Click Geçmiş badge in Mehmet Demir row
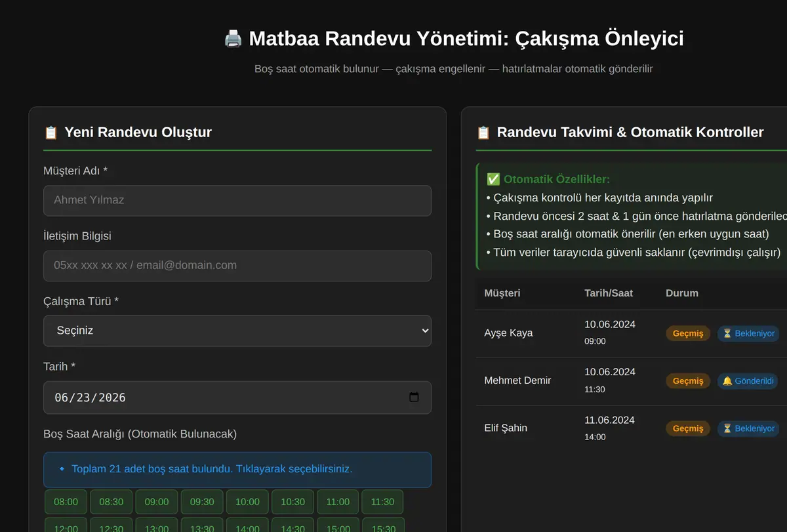The image size is (787, 532). pos(688,380)
